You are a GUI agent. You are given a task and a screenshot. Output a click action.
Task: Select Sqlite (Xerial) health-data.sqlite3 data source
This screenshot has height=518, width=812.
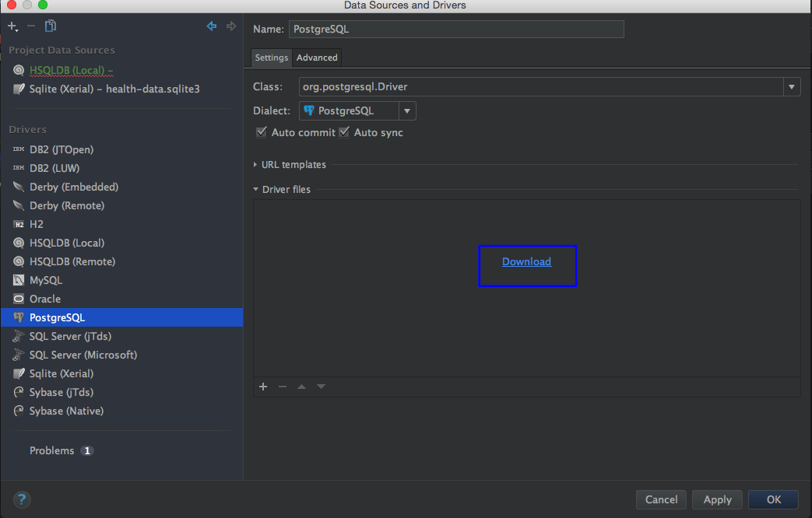pos(114,89)
